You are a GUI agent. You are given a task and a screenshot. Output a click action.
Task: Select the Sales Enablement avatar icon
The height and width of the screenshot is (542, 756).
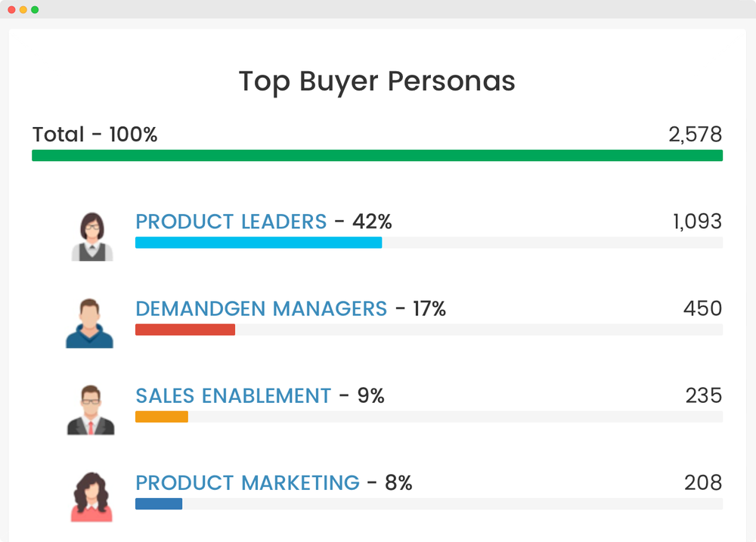91,410
